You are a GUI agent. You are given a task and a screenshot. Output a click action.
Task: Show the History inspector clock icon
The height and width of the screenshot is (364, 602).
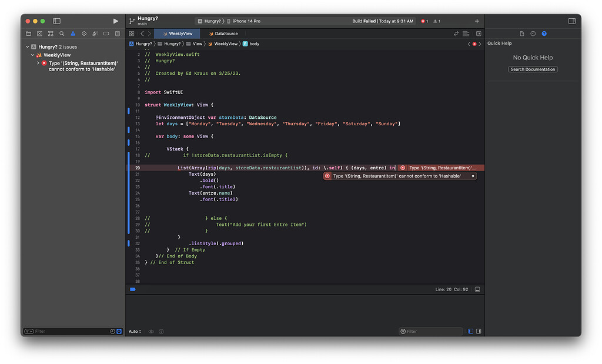pyautogui.click(x=533, y=34)
